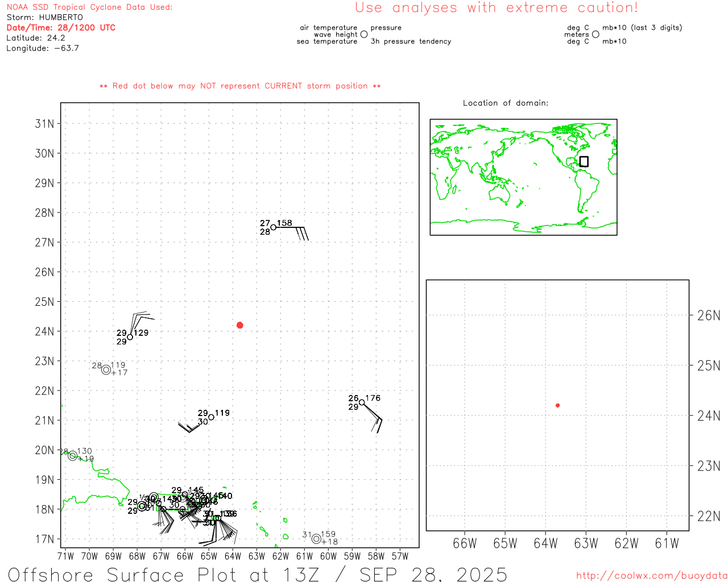This screenshot has width=728, height=582.
Task: Click the 'air temperature' legend label
Action: [329, 28]
